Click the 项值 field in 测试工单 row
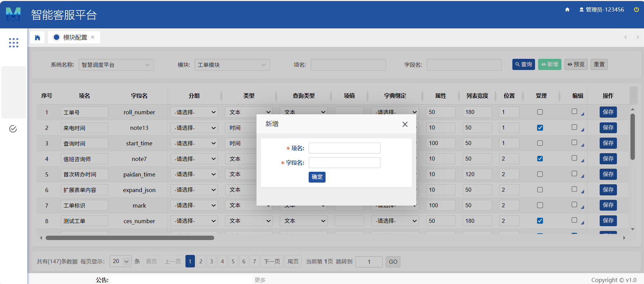Viewport: 644px width, 284px height. (x=349, y=221)
